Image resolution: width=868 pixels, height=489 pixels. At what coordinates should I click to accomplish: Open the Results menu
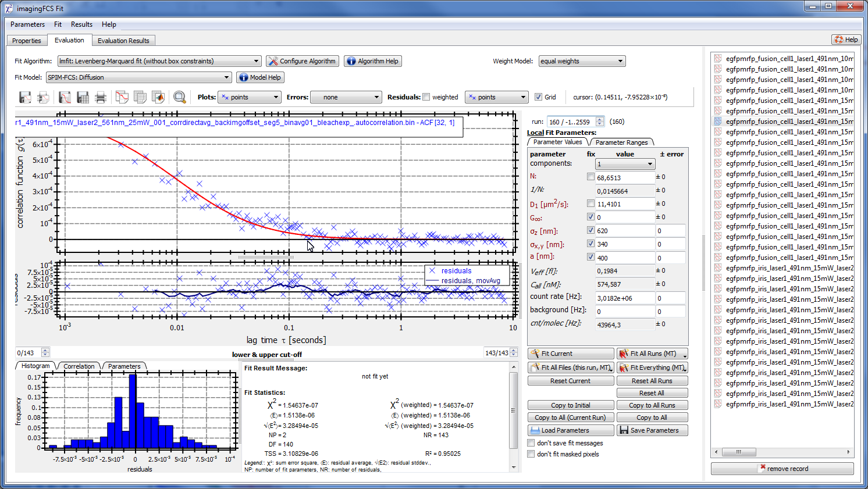(81, 24)
